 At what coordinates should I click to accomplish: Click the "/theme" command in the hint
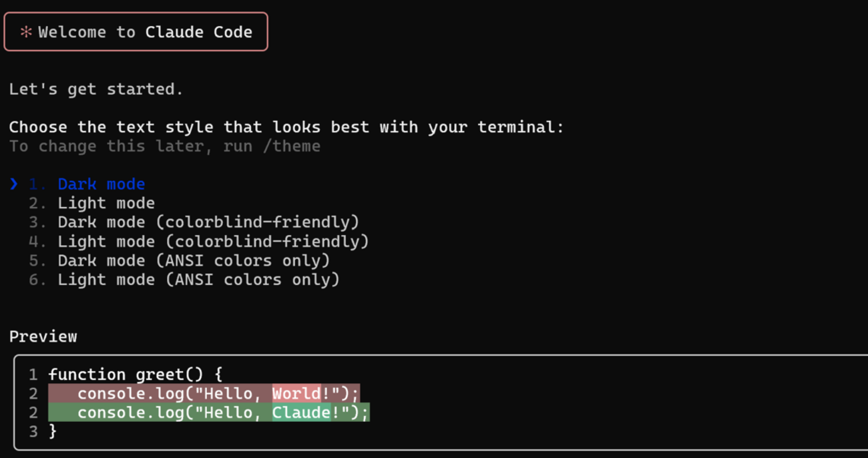pyautogui.click(x=291, y=146)
